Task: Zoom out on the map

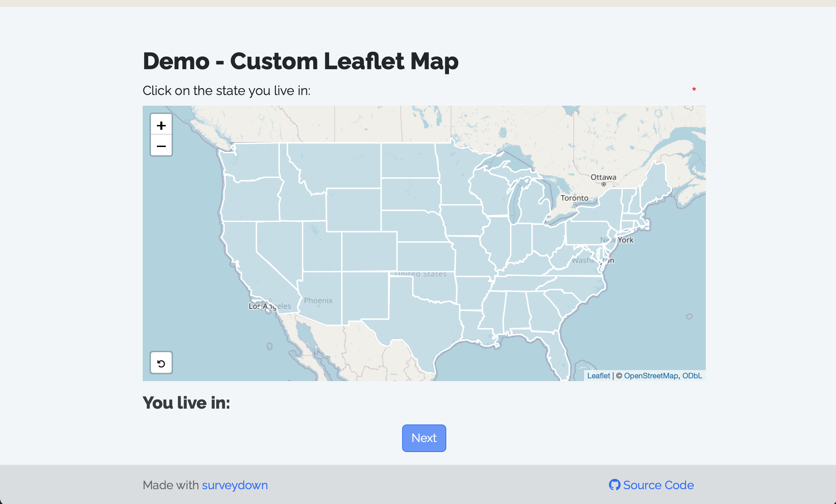Action: pyautogui.click(x=161, y=146)
